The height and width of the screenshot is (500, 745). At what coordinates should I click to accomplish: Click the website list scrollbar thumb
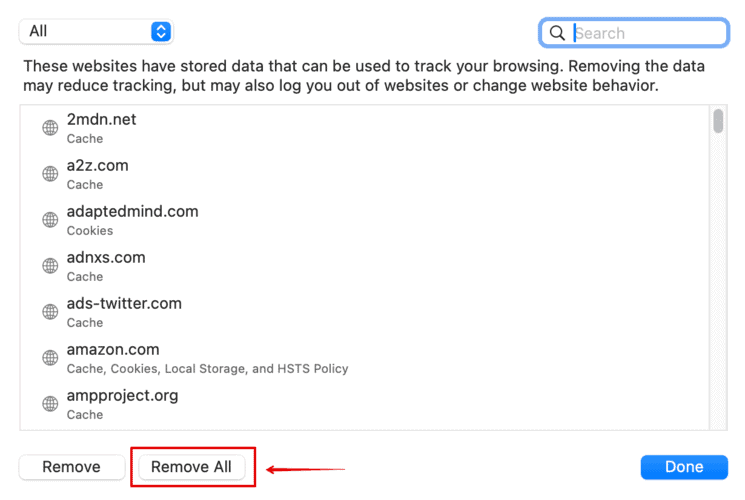tap(718, 121)
